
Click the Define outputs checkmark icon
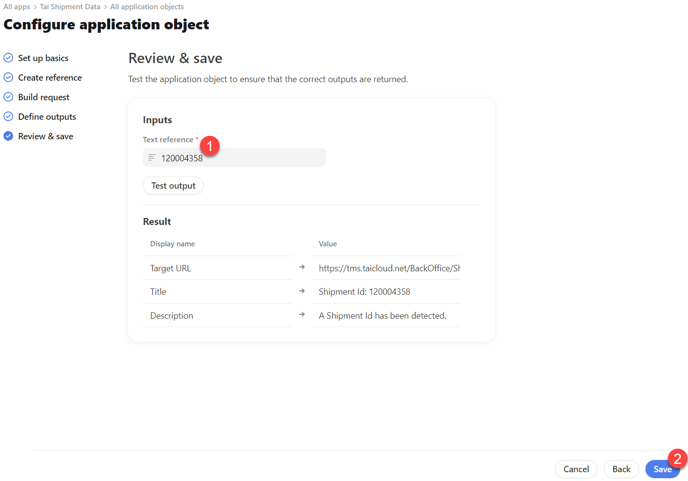[x=8, y=117]
